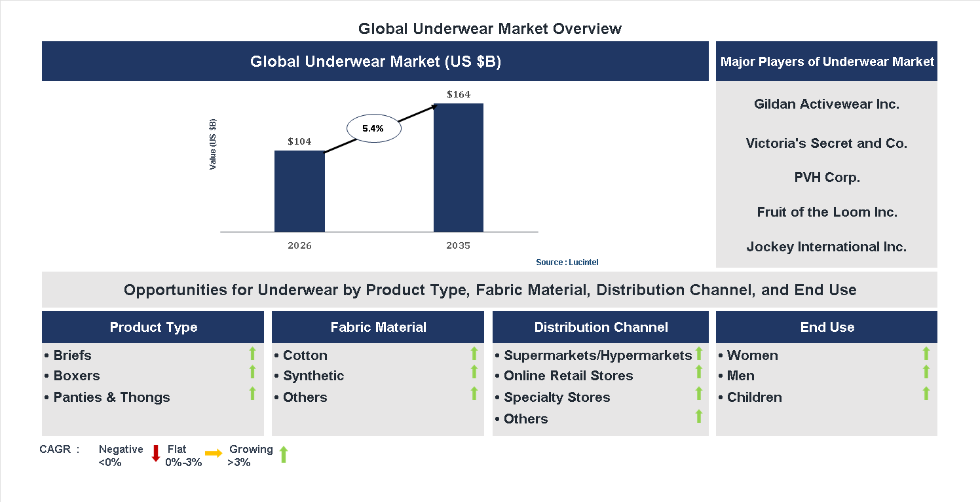This screenshot has width=980, height=502.
Task: Click the red Negative CAGR arrow in legend
Action: 156,454
